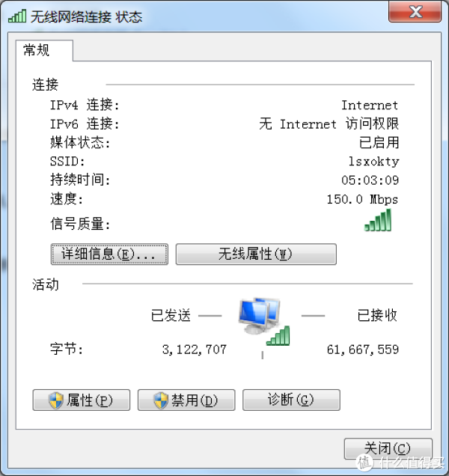Screen dimensions: 449x476
Task: Click the red X close window button
Action: 415,11
